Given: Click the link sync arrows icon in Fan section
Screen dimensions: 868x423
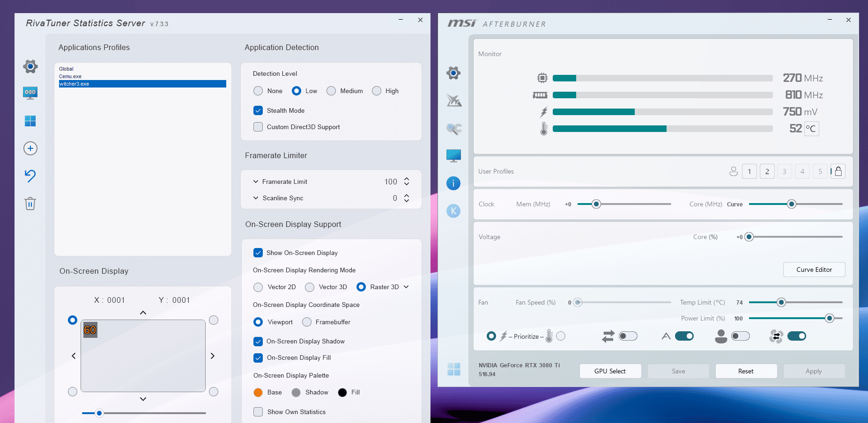Looking at the screenshot, I should [x=608, y=336].
